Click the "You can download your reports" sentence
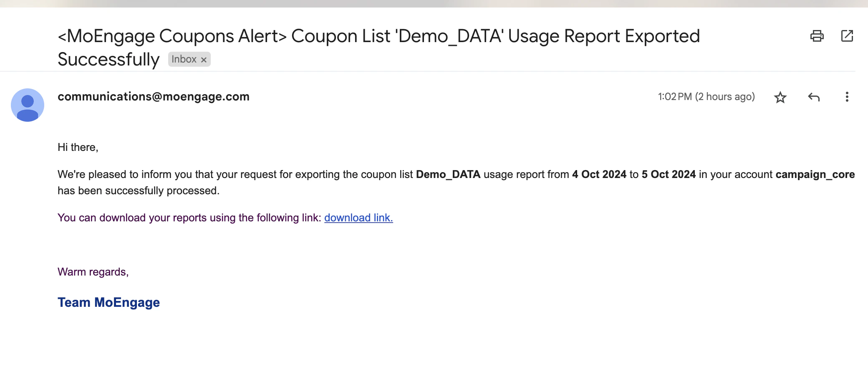The height and width of the screenshot is (366, 868). click(189, 218)
